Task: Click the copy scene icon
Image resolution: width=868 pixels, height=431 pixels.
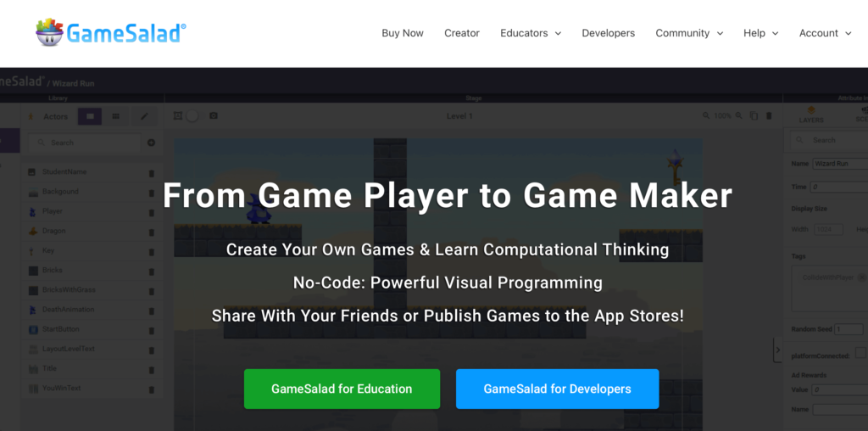Action: 754,115
